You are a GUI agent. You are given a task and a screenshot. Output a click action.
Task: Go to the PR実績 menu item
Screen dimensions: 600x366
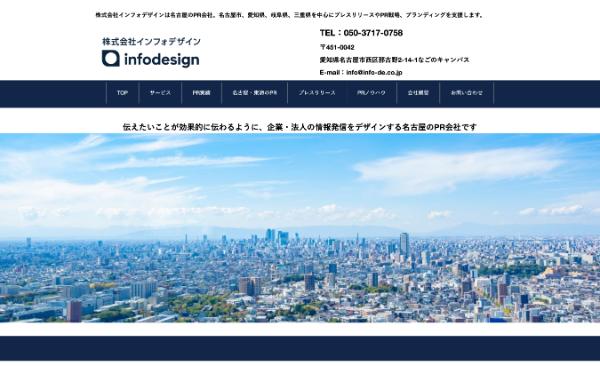pyautogui.click(x=201, y=93)
